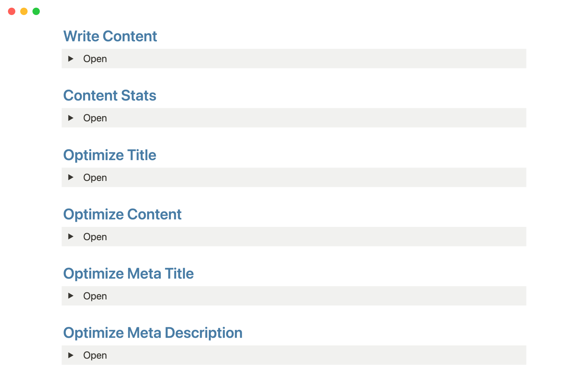The width and height of the screenshot is (588, 368).
Task: Expand the toggle arrow under Optimize Content
Action: pyautogui.click(x=71, y=236)
